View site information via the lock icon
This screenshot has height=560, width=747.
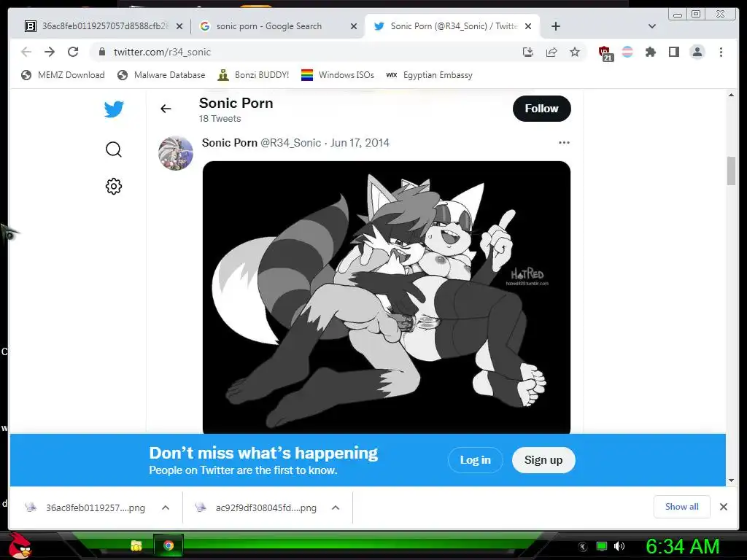coord(101,52)
